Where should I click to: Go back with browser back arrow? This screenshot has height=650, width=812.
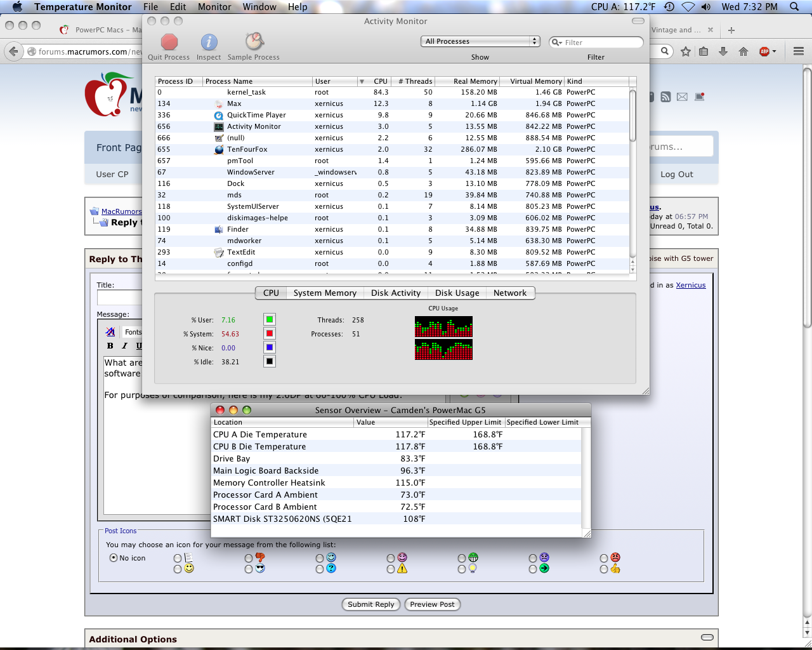(14, 51)
